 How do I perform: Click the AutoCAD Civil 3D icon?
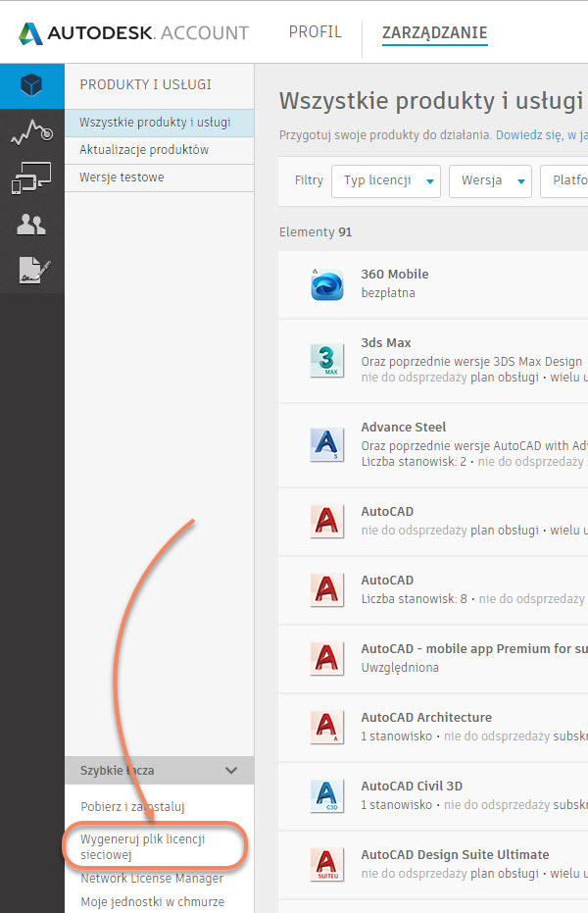click(x=326, y=796)
